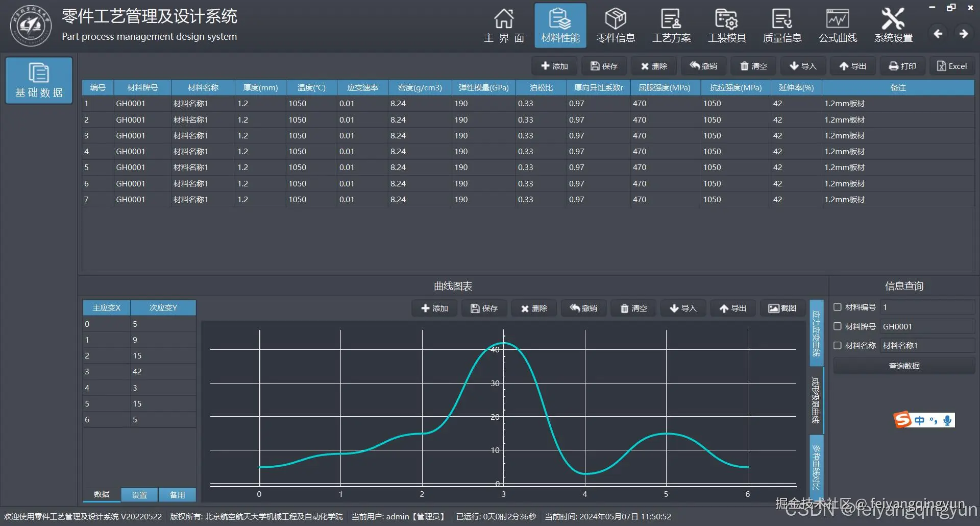
Task: Open the 工艺方案 module
Action: click(x=671, y=26)
